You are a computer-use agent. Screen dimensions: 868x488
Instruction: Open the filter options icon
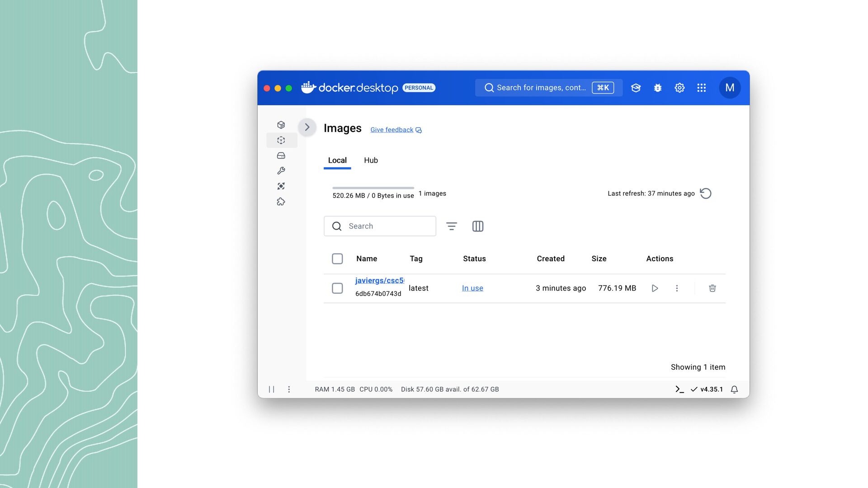451,226
